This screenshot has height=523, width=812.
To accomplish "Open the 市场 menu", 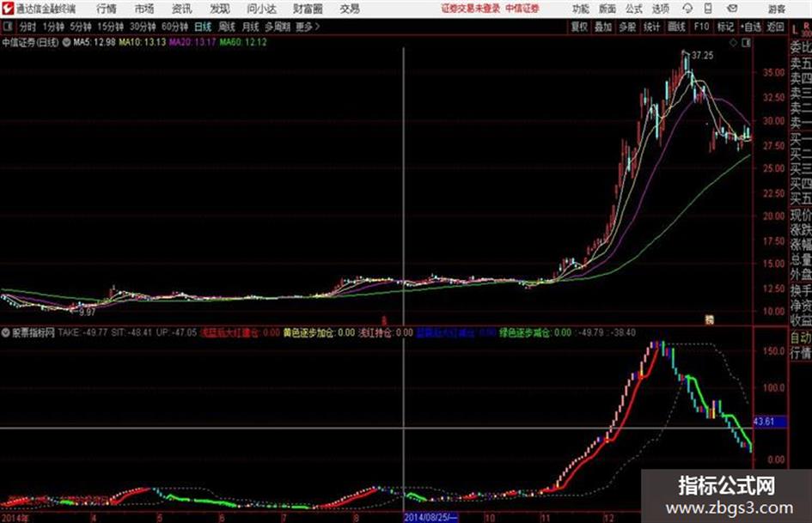I will point(144,9).
